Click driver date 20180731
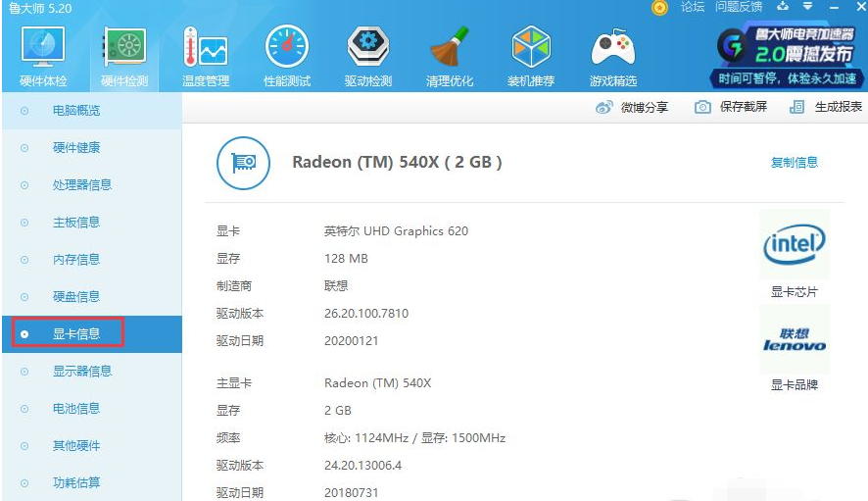The width and height of the screenshot is (868, 501). point(351,493)
